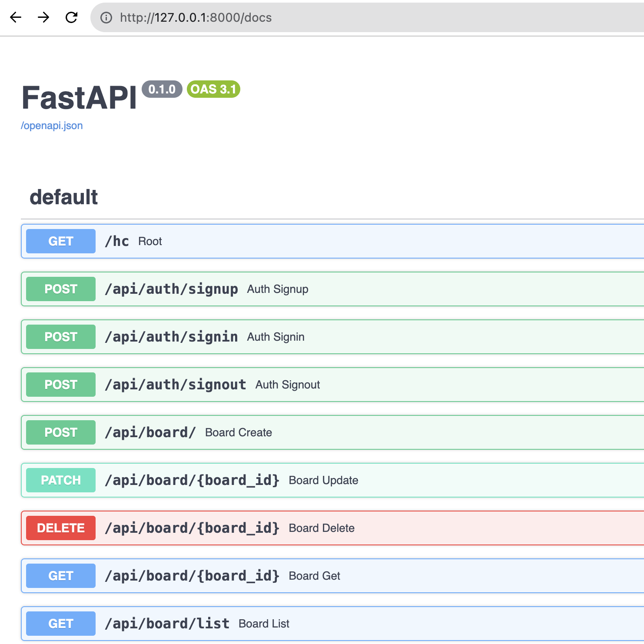Click the GET badge on /hc row

[61, 241]
